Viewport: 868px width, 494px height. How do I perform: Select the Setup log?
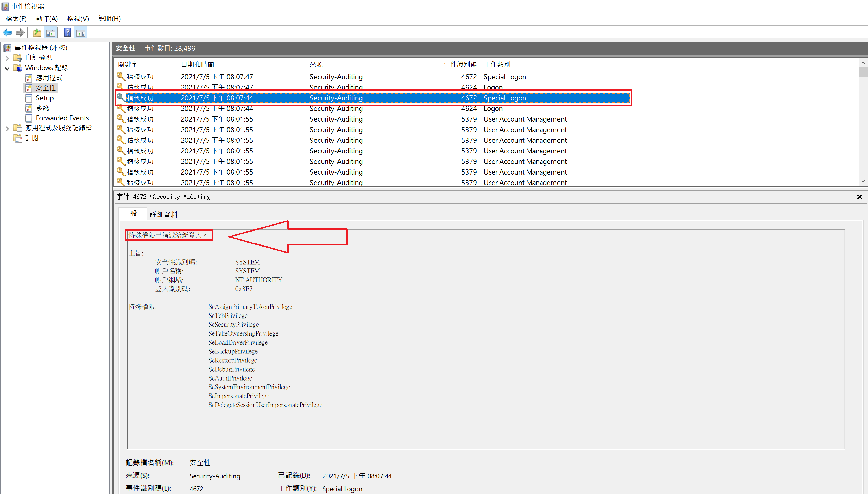coord(44,98)
